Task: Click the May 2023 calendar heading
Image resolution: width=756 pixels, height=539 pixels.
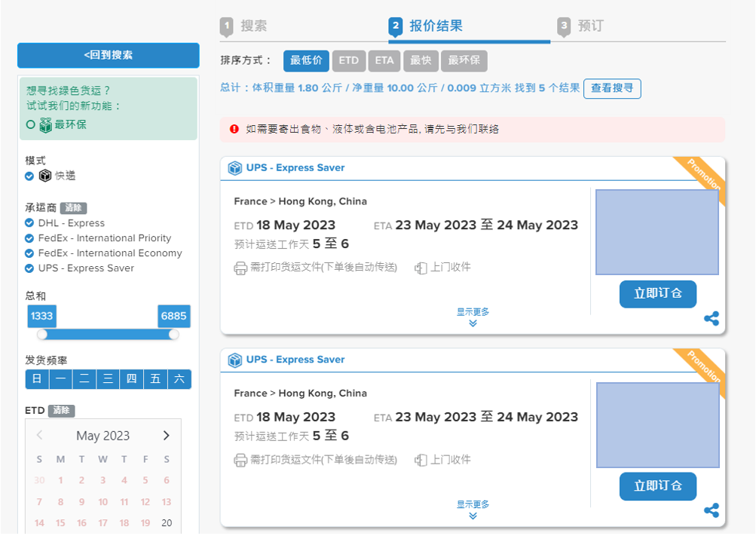Action: coord(103,436)
